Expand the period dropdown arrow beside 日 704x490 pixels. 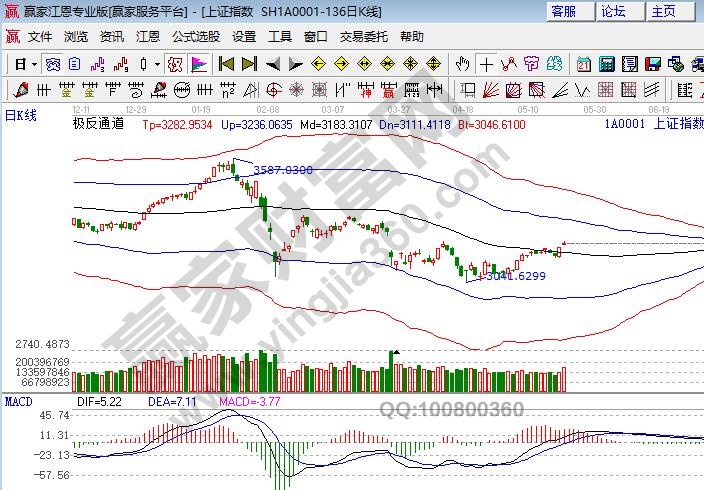pos(33,64)
